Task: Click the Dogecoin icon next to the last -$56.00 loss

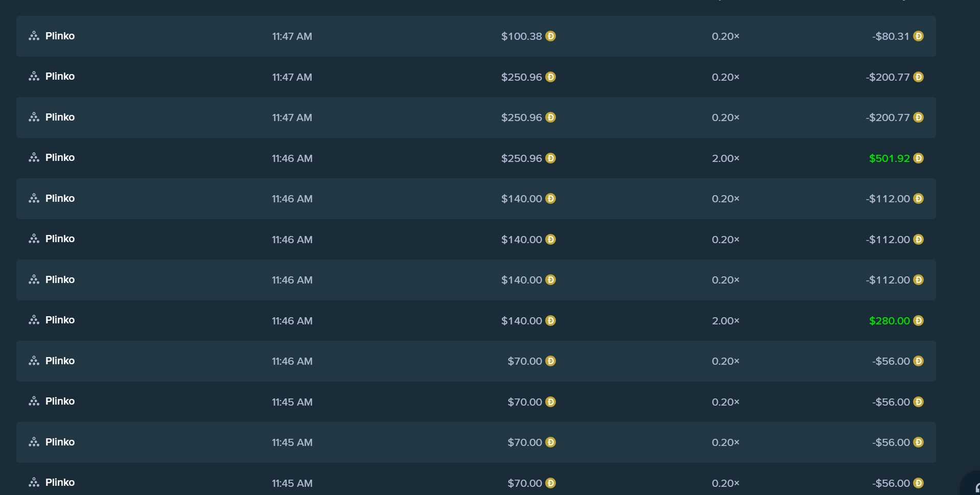Action: coord(919,483)
